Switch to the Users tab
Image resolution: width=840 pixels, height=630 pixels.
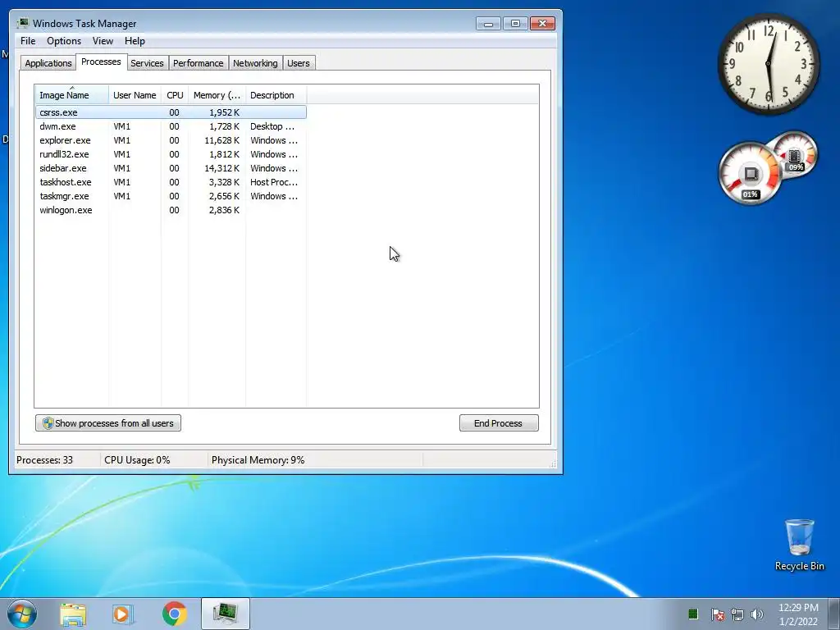(299, 62)
